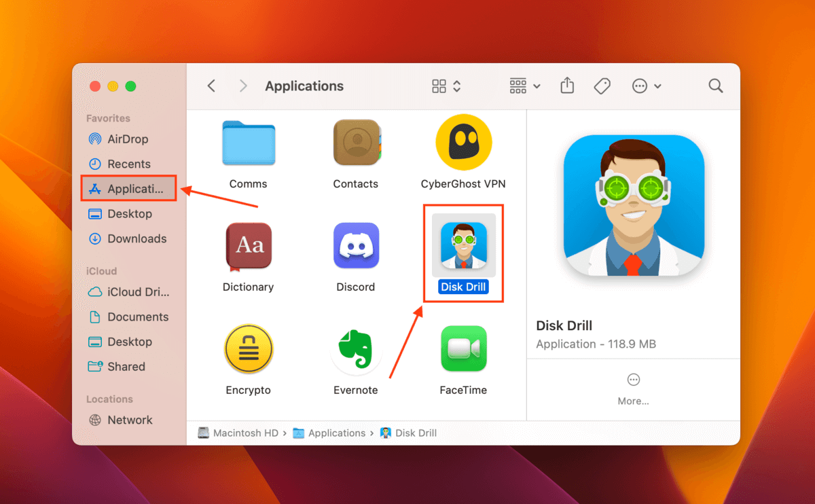Image resolution: width=815 pixels, height=504 pixels.
Task: Click the search magnifier icon
Action: [x=715, y=86]
